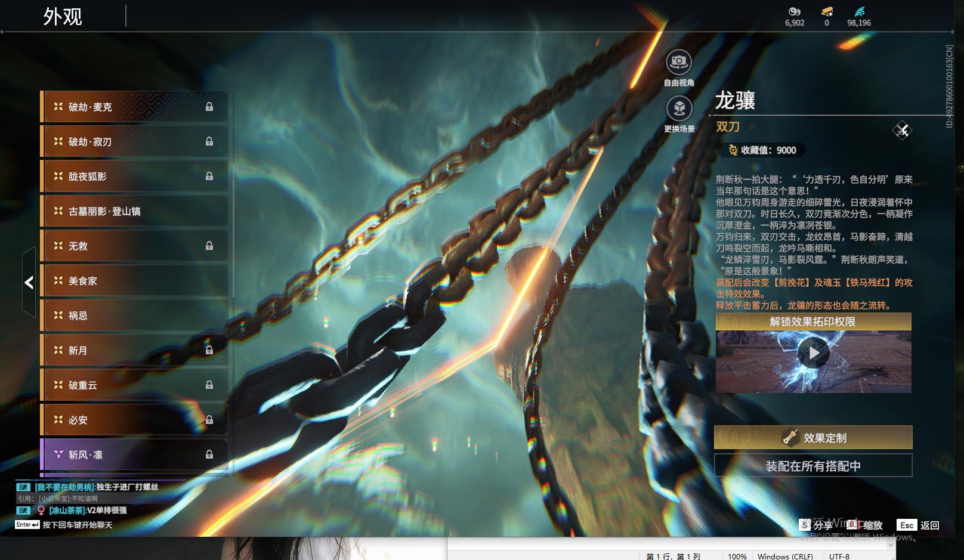Click the female gender icon before 涂山茶茶
The height and width of the screenshot is (560, 964).
coord(41,511)
